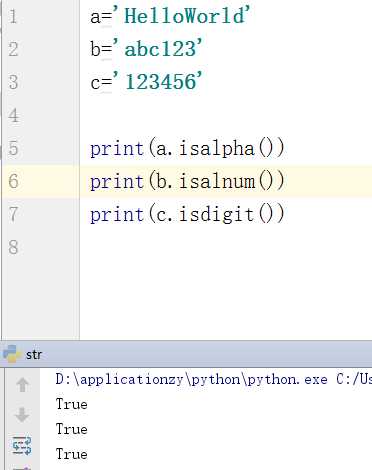Click line number 6 in the gutter
This screenshot has height=470, width=372.
(13, 181)
